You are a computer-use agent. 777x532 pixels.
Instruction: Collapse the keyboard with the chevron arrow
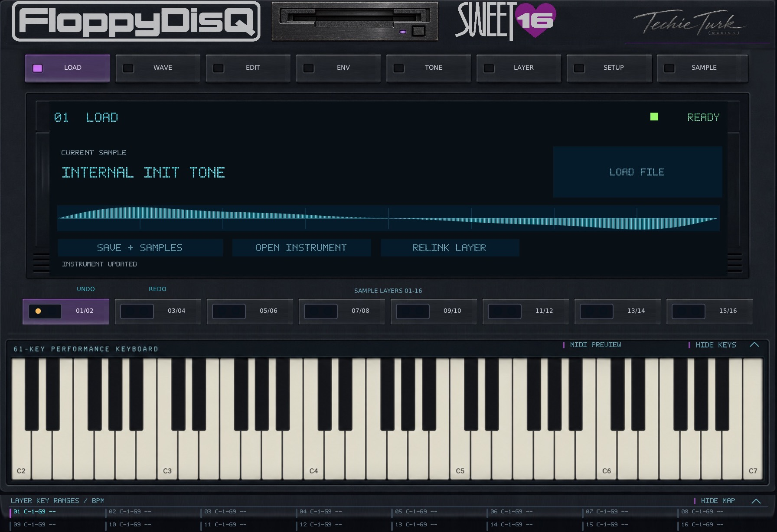pos(754,345)
